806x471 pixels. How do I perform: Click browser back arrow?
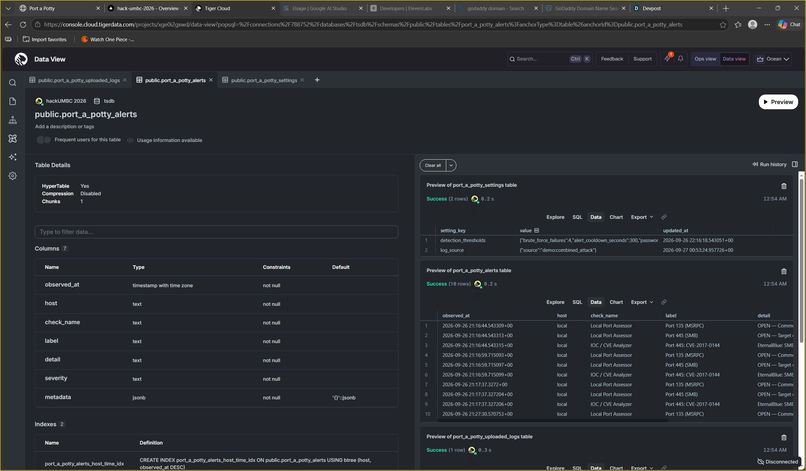pyautogui.click(x=8, y=24)
